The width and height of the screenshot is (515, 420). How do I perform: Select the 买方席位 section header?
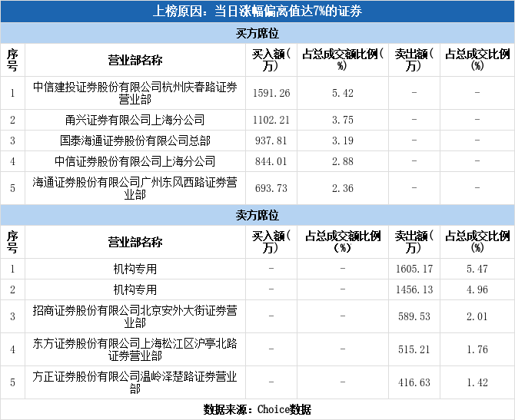(x=257, y=33)
